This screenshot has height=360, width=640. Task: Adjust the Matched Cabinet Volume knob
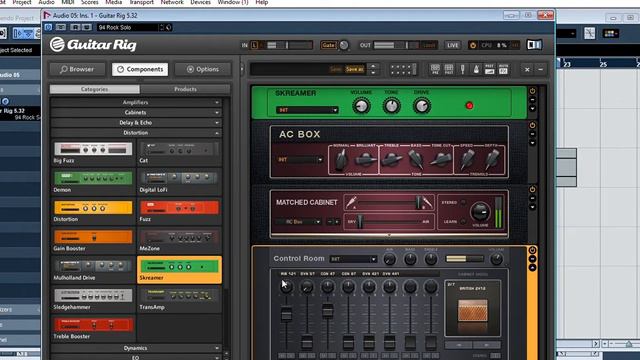(x=480, y=211)
